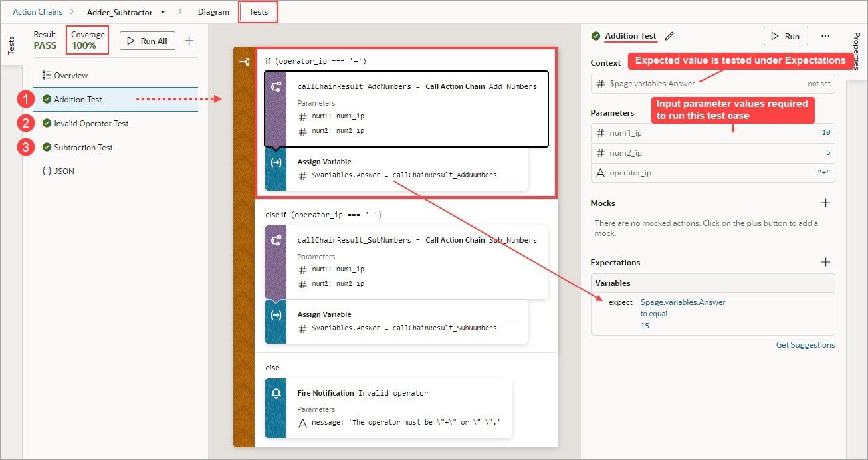This screenshot has height=460, width=868.
Task: Add a mock using the Mocks plus icon
Action: (x=825, y=203)
